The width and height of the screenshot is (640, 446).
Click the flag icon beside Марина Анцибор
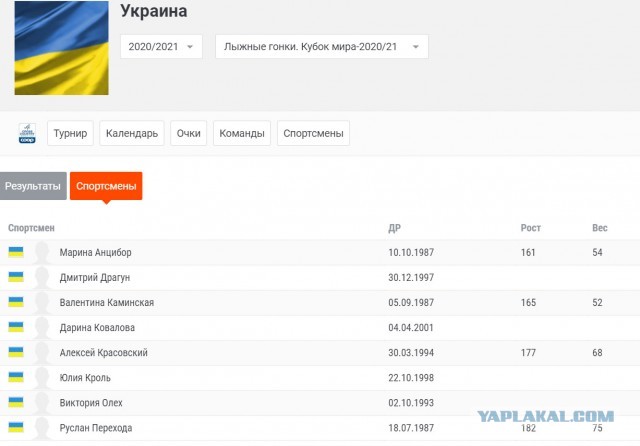click(16, 252)
